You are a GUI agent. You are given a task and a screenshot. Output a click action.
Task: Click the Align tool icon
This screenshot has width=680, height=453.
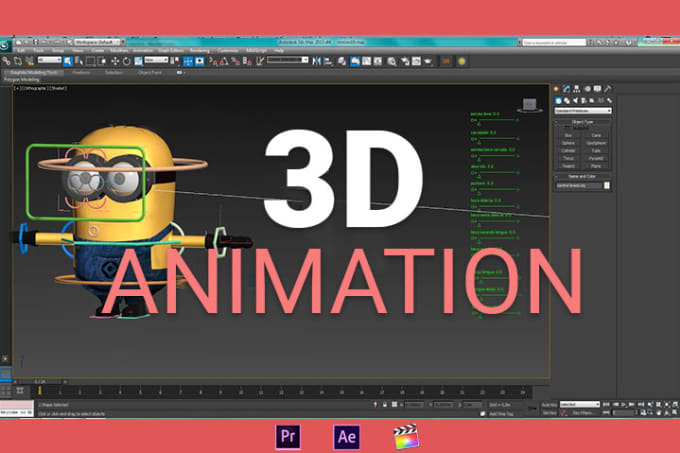(x=328, y=62)
